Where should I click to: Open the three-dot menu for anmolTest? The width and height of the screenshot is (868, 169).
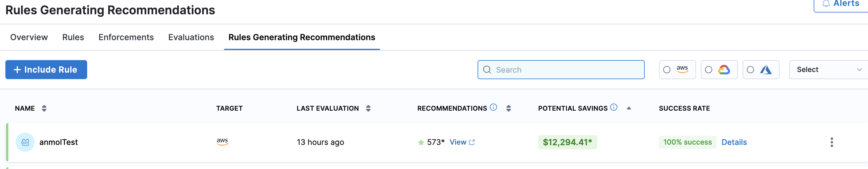point(832,142)
